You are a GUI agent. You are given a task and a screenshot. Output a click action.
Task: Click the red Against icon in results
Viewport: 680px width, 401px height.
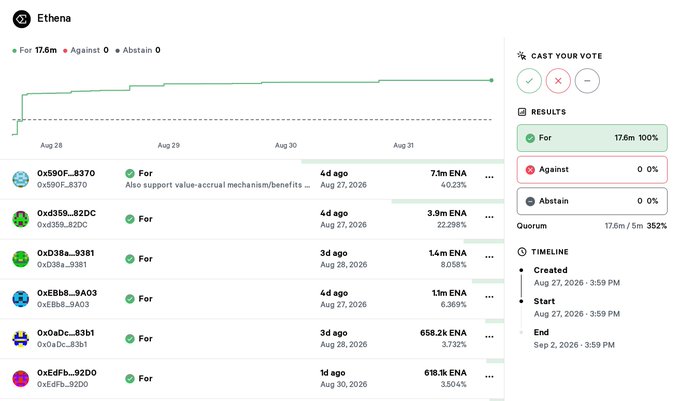pos(530,170)
